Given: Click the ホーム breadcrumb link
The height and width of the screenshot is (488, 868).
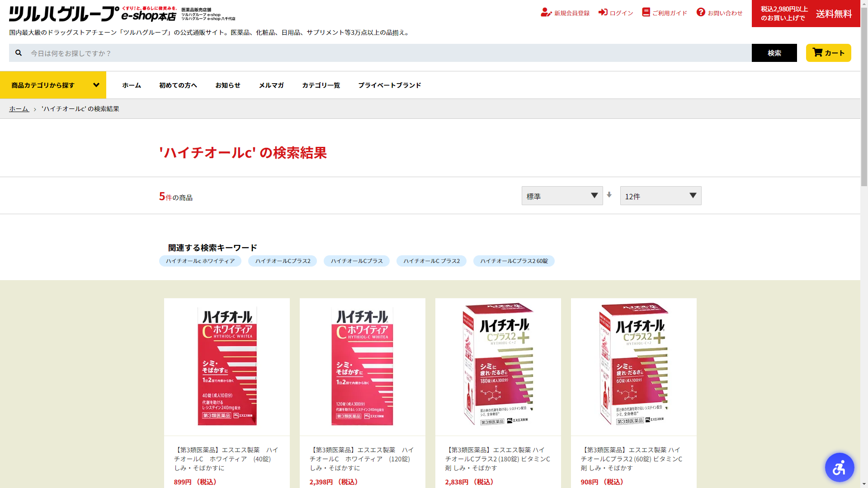Looking at the screenshot, I should click(x=19, y=109).
